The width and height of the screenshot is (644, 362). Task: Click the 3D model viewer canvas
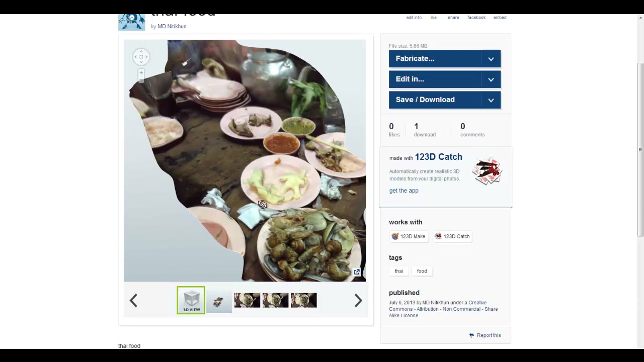point(245,161)
